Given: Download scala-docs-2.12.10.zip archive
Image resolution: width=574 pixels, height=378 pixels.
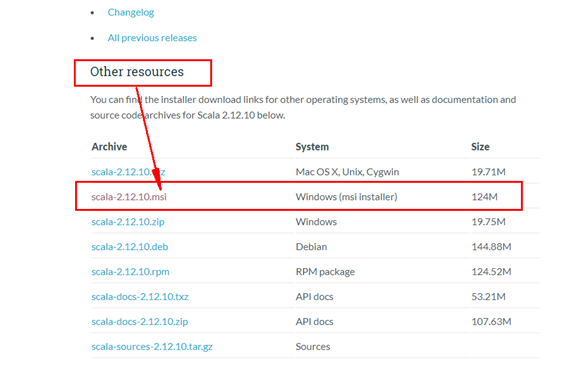Looking at the screenshot, I should coord(139,321).
